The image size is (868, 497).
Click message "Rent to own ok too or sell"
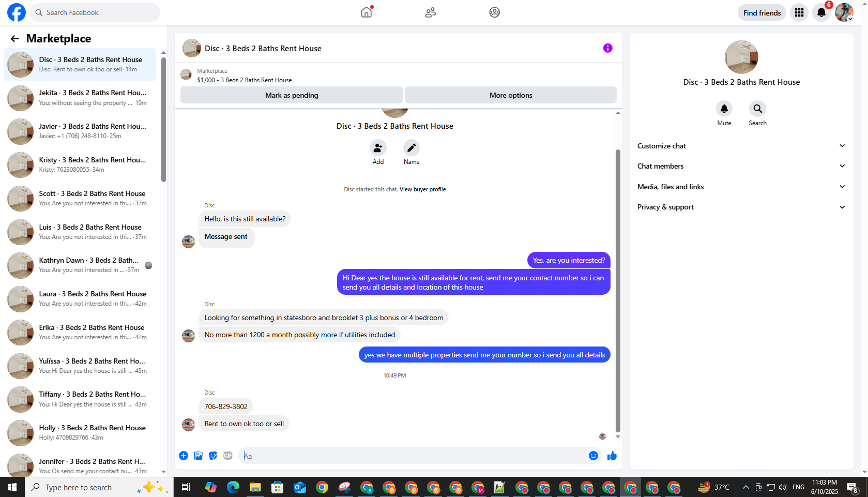click(244, 424)
